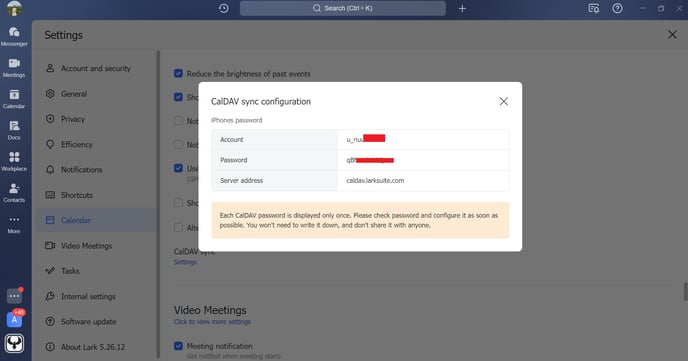Viewport: 688px width, 361px height.
Task: Click the Internal settings wrench icon
Action: pyautogui.click(x=50, y=297)
